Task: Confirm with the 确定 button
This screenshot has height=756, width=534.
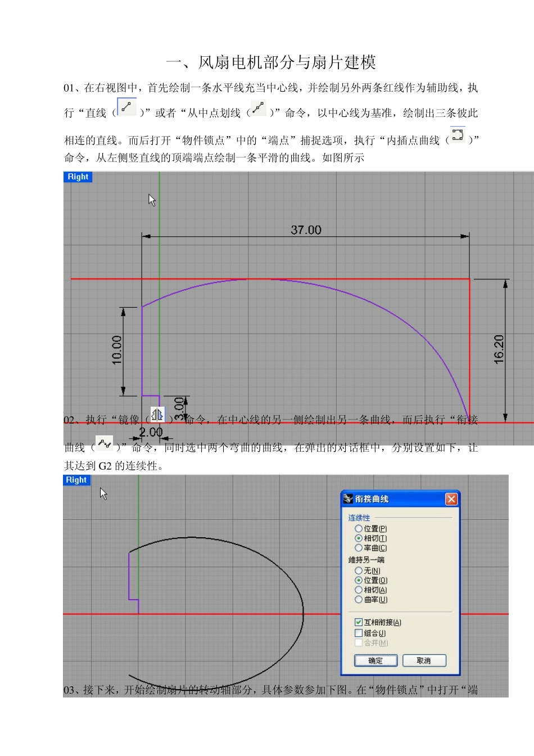Action: pos(375,660)
